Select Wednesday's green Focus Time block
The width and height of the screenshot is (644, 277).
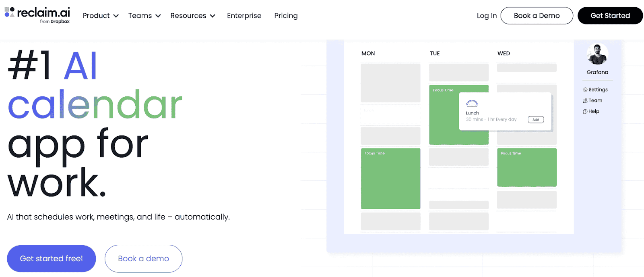click(527, 167)
